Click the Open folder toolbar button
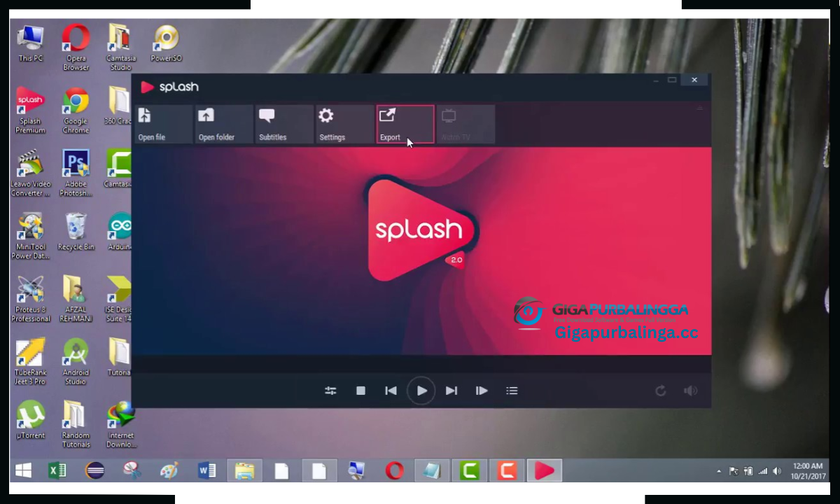The width and height of the screenshot is (840, 504). click(x=224, y=125)
